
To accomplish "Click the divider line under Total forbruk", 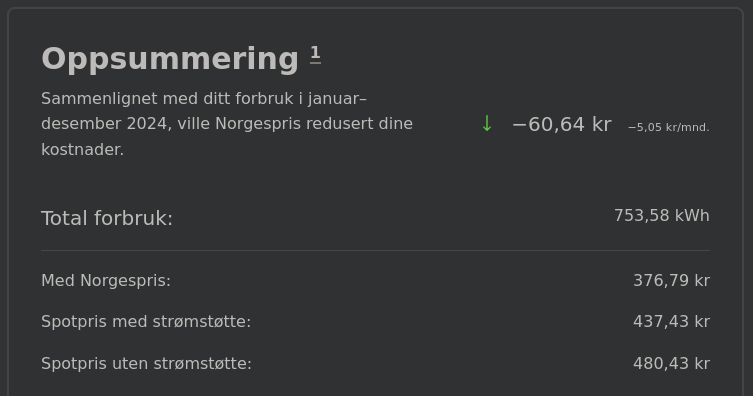I will [x=376, y=251].
